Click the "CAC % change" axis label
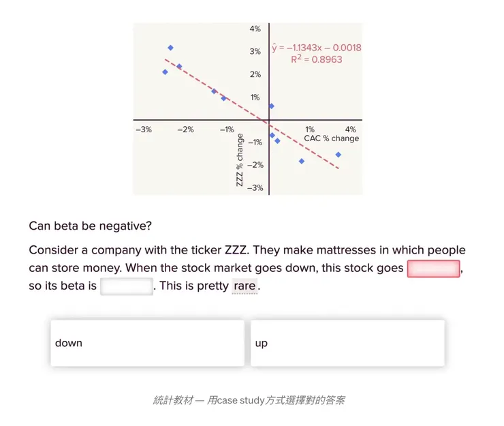Viewport: 504px width, 426px height. click(331, 138)
